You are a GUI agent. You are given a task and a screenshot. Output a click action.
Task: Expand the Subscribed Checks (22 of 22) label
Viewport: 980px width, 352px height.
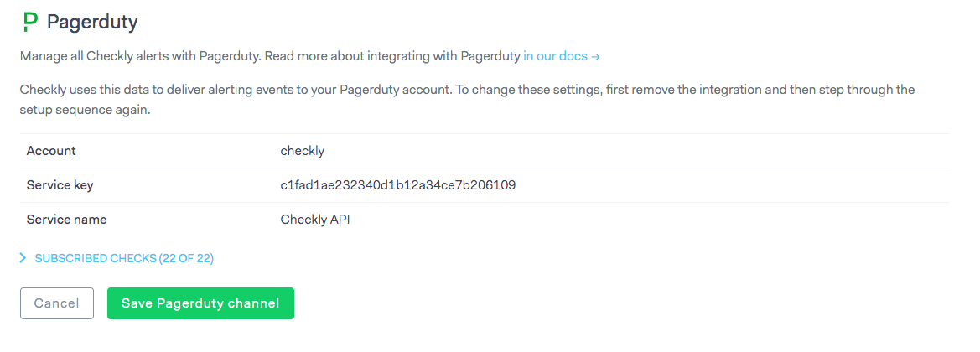124,259
